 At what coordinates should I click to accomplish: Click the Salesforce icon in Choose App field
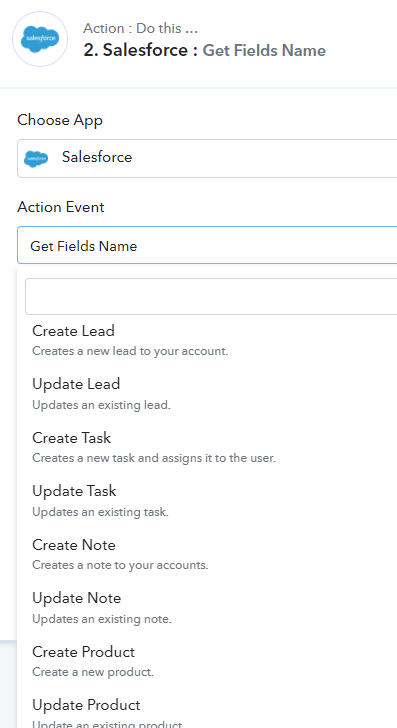(x=36, y=158)
